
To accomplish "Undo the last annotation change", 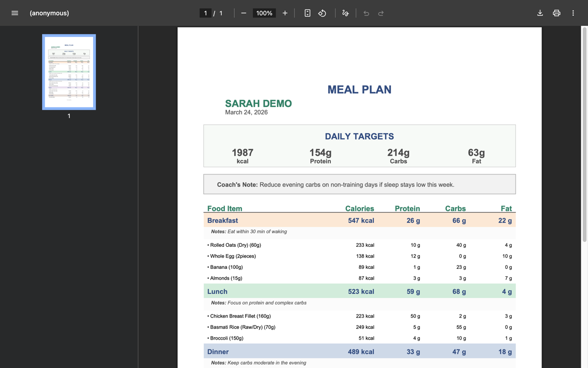I will 366,13.
